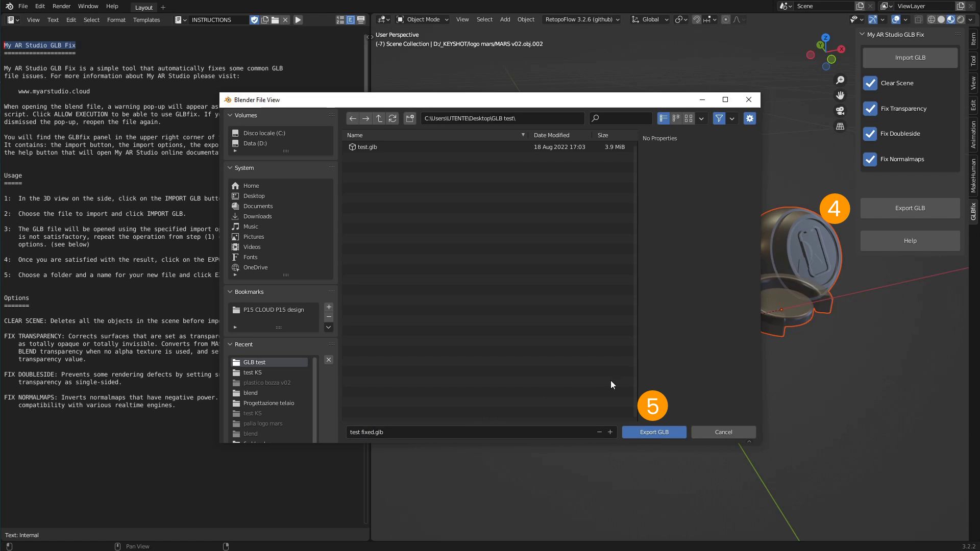This screenshot has height=551, width=980.
Task: Open the GLBfix sidebar tab
Action: 973,211
